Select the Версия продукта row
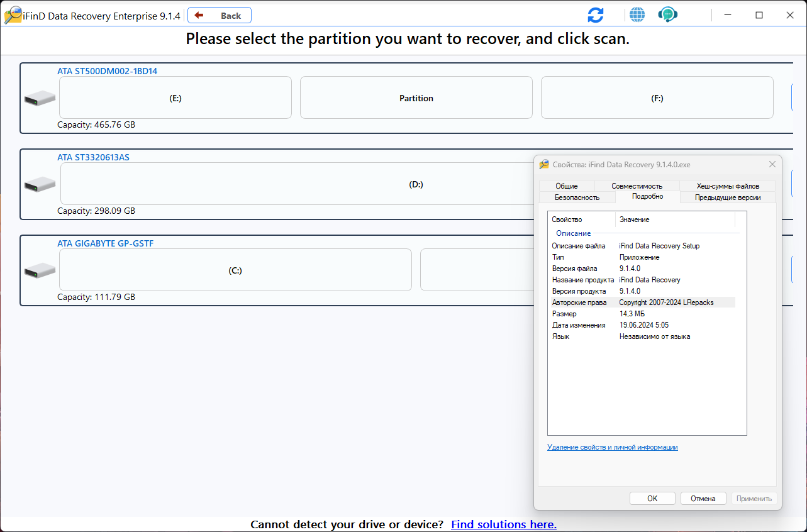 642,291
